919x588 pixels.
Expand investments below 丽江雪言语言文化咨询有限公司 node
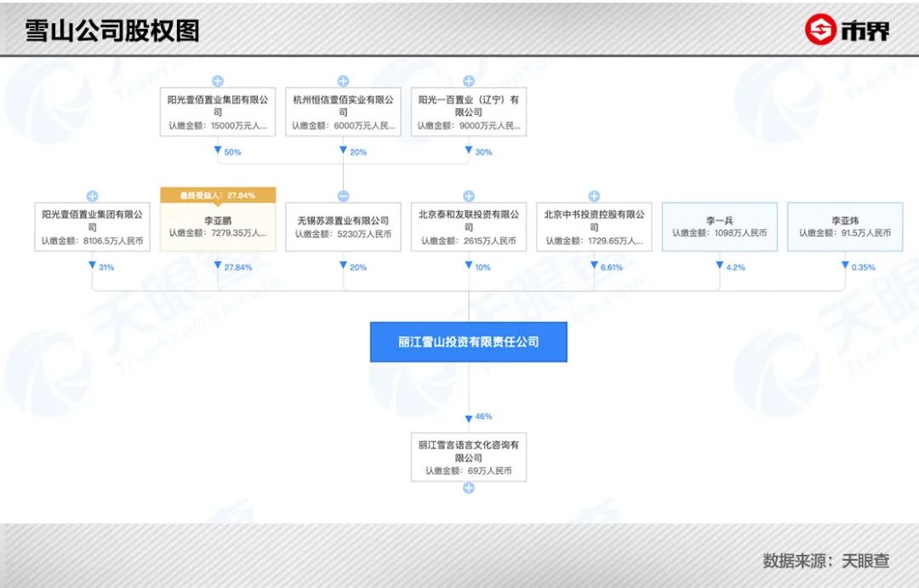tap(468, 488)
